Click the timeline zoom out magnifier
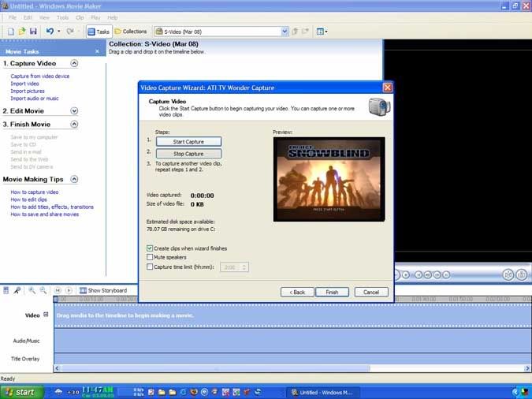This screenshot has height=399, width=532. 43,290
